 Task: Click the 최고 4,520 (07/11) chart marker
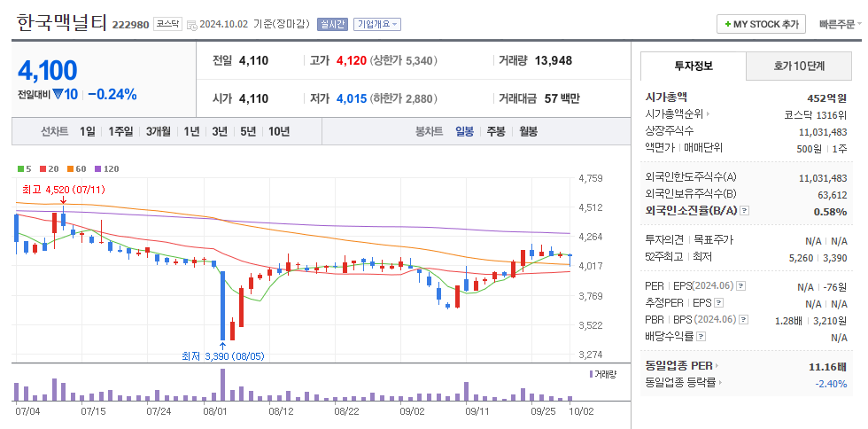point(63,190)
